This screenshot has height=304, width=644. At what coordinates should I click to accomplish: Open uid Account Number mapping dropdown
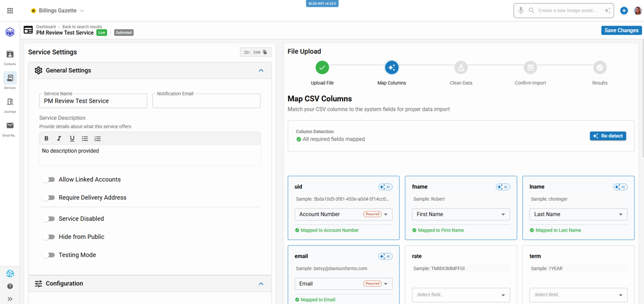(343, 214)
